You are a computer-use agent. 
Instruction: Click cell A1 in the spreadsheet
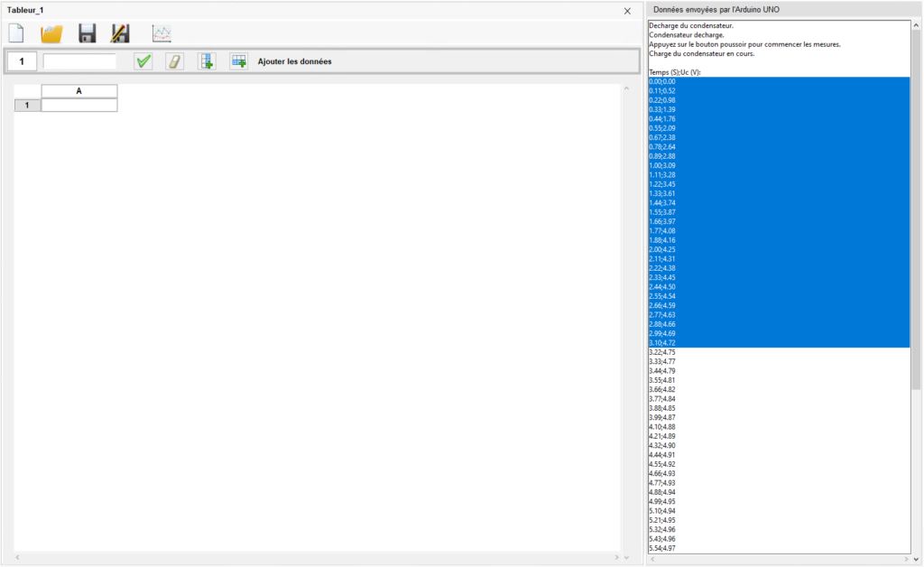79,106
